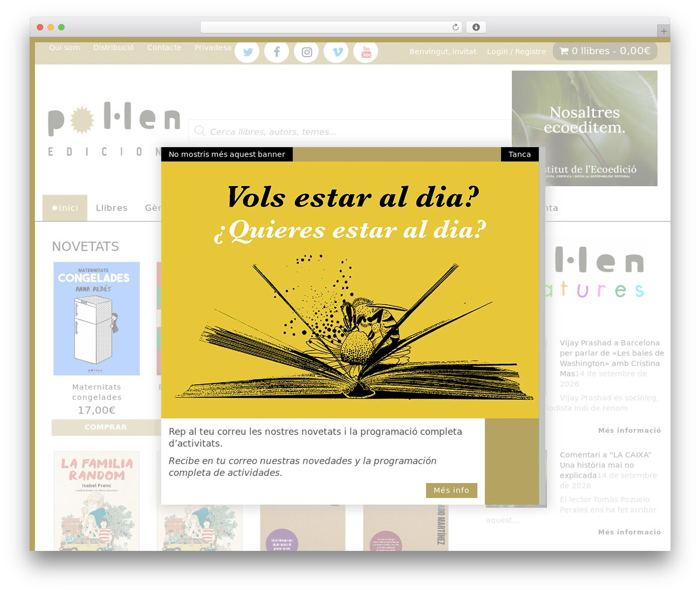
Task: Open the Vimeo social link
Action: (x=336, y=52)
